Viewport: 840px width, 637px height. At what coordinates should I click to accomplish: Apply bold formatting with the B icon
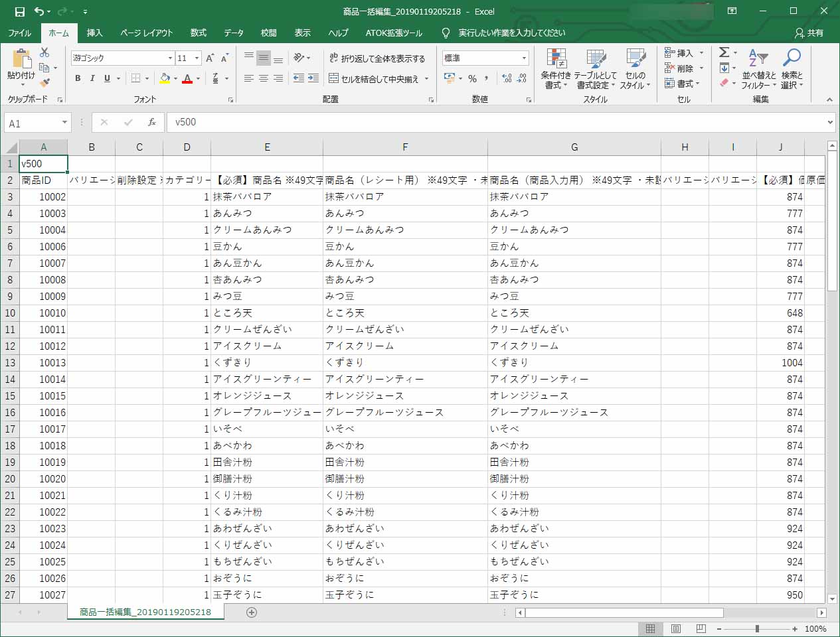click(x=78, y=78)
